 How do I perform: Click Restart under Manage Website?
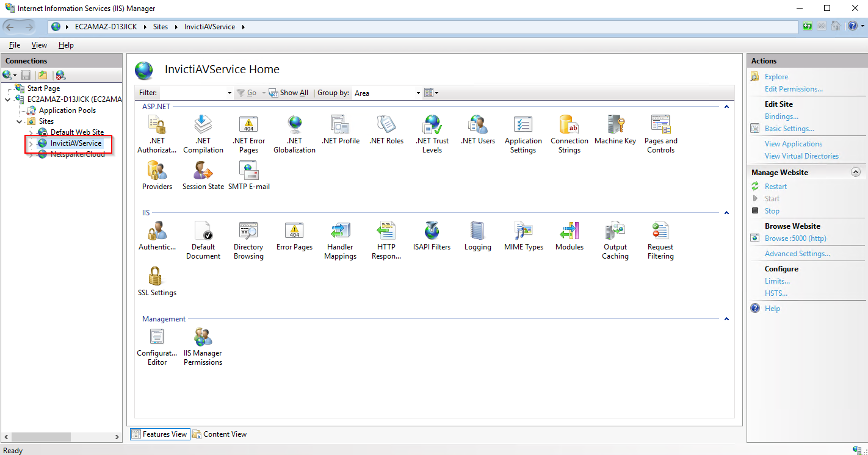coord(775,187)
